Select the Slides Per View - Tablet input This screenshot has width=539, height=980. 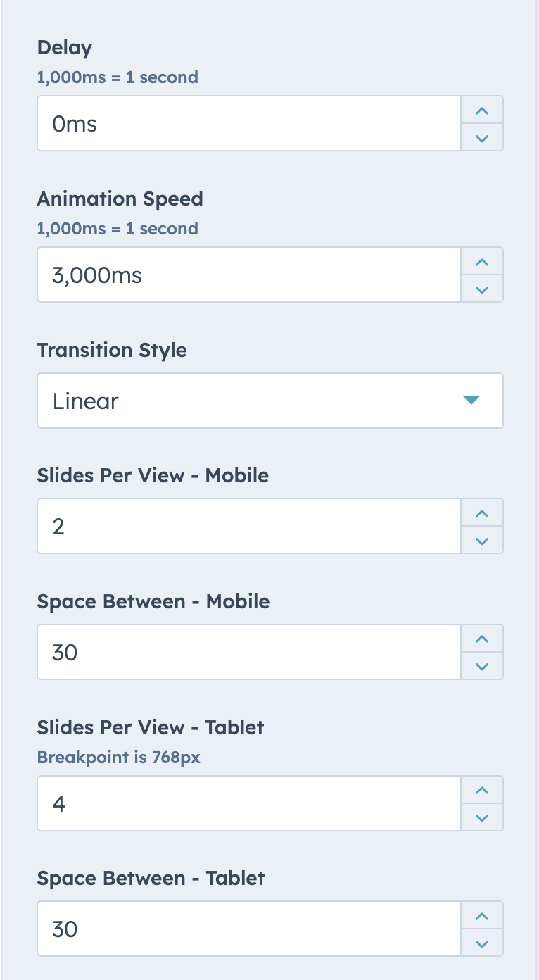(246, 803)
